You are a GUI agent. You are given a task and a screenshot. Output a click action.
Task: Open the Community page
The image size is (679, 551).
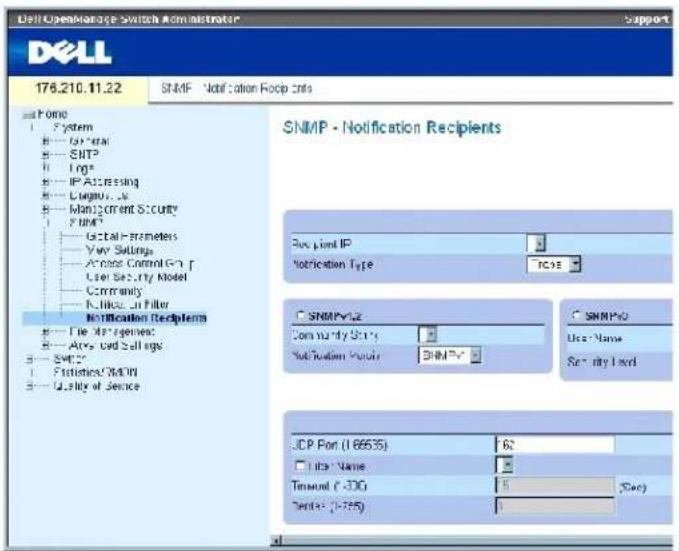pyautogui.click(x=114, y=291)
